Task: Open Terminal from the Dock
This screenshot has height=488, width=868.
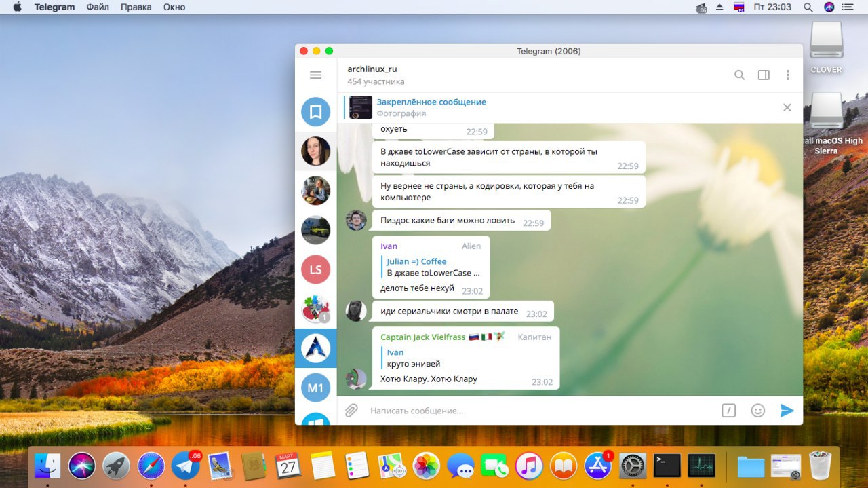Action: (667, 466)
